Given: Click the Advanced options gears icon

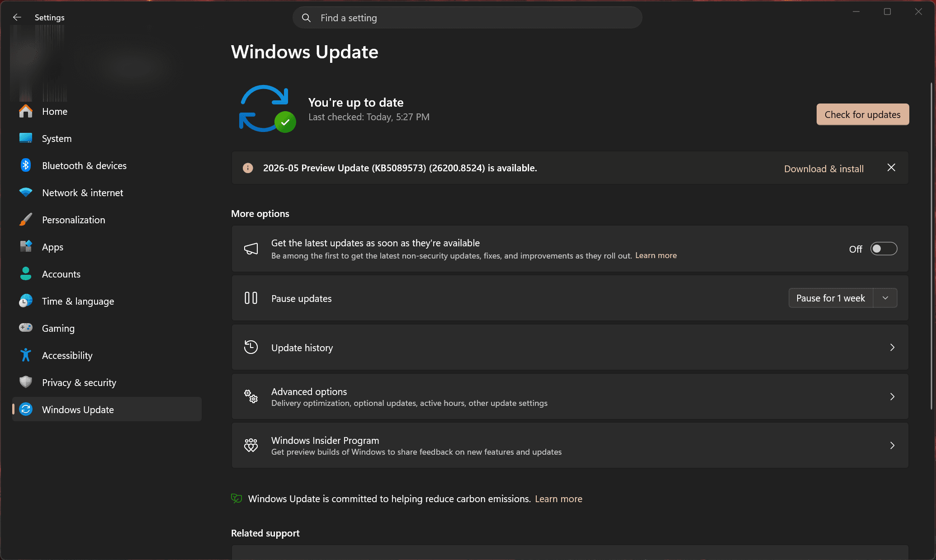Looking at the screenshot, I should tap(251, 397).
